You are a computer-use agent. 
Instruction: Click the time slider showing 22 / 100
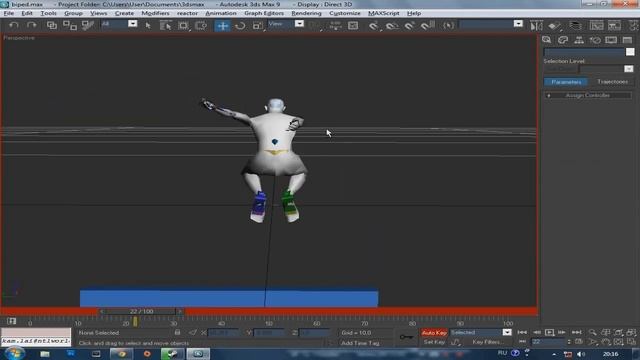pos(141,311)
